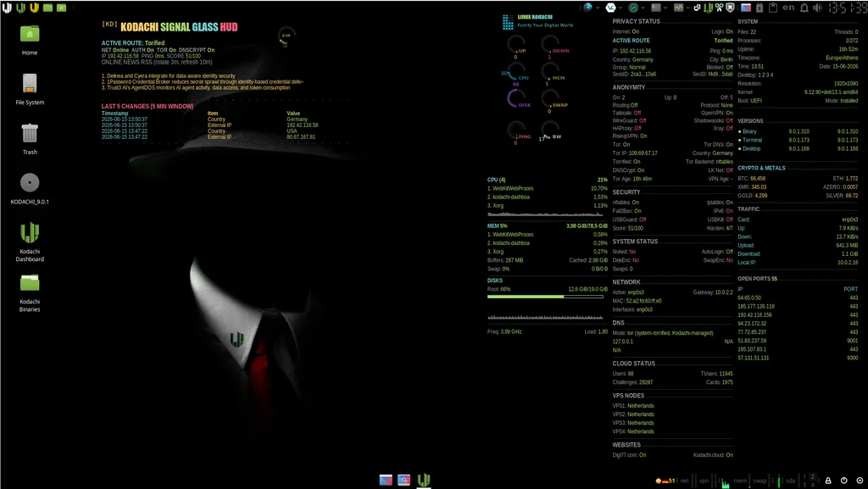The image size is (868, 489).
Task: Click the 'mem' monitor in the bottom panel
Action: click(740, 481)
